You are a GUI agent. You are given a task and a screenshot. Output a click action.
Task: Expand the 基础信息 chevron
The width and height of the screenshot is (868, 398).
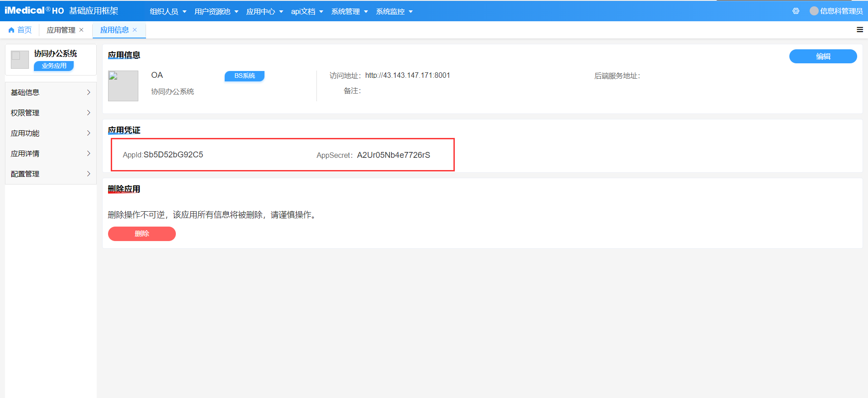pyautogui.click(x=89, y=92)
